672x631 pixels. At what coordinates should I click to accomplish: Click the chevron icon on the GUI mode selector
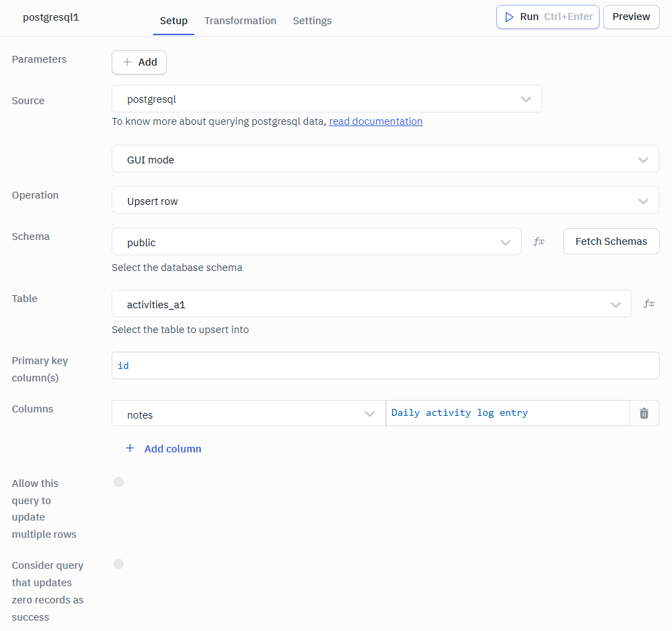pos(643,159)
